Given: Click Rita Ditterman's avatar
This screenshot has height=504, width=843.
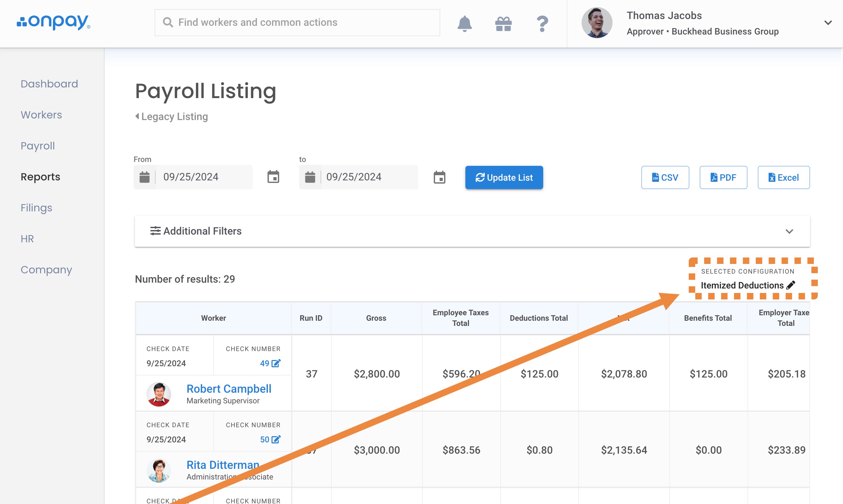Looking at the screenshot, I should [x=158, y=470].
